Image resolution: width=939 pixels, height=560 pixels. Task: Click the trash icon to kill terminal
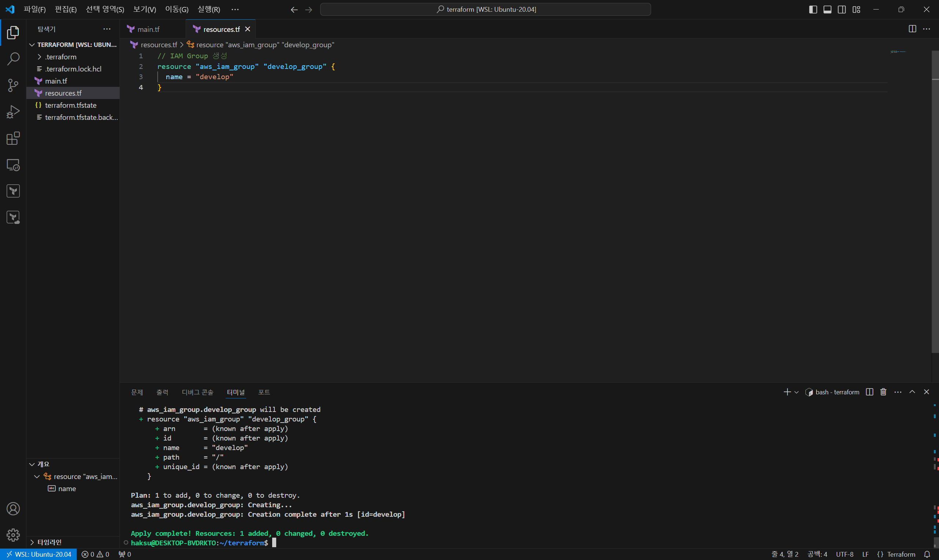point(883,392)
